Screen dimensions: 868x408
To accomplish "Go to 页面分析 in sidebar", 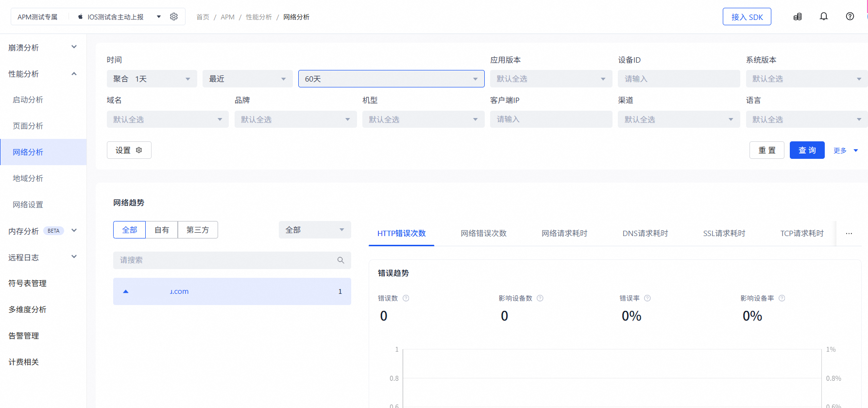I will 43,126.
